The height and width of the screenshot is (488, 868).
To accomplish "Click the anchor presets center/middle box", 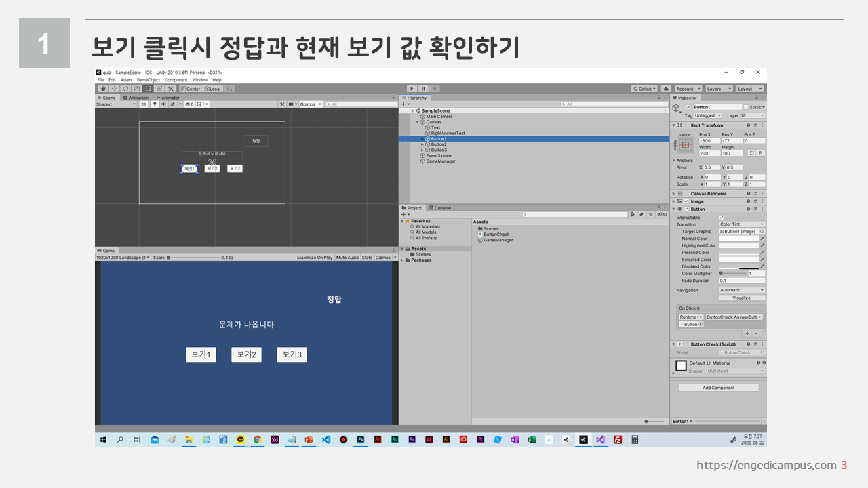I will (686, 145).
